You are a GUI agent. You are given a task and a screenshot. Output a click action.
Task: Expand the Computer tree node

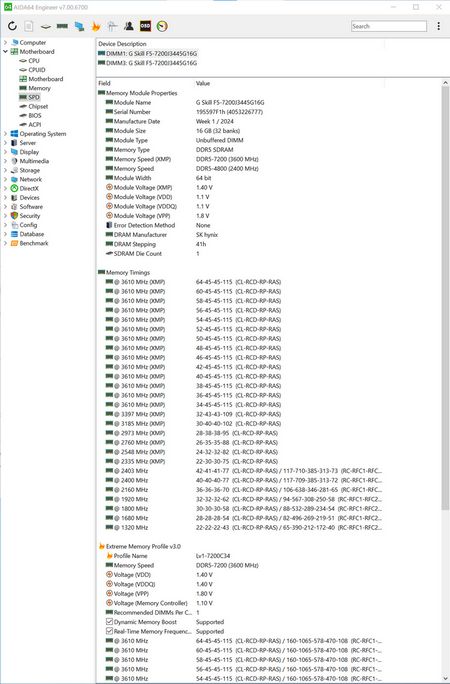tap(5, 42)
